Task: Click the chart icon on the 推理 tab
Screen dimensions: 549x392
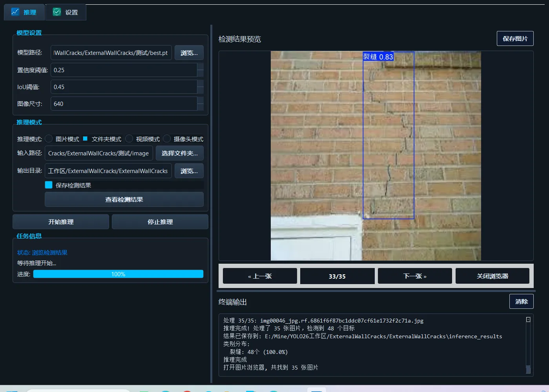Action: 15,12
